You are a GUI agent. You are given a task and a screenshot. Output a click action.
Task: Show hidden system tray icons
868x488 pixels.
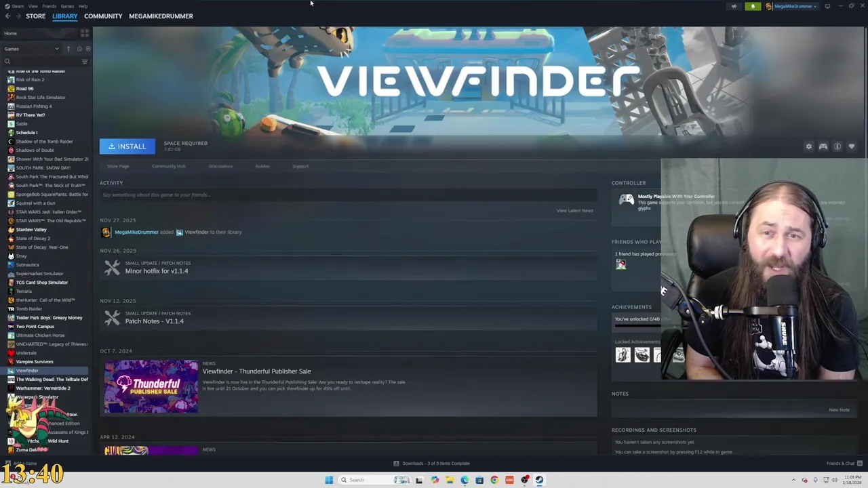(x=794, y=480)
